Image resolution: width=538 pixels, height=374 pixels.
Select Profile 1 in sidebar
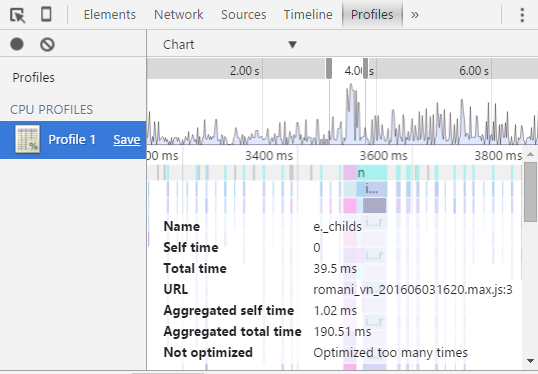click(x=73, y=140)
